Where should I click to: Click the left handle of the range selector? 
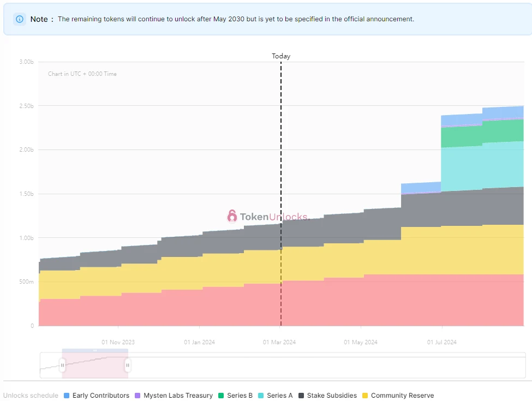pos(62,365)
